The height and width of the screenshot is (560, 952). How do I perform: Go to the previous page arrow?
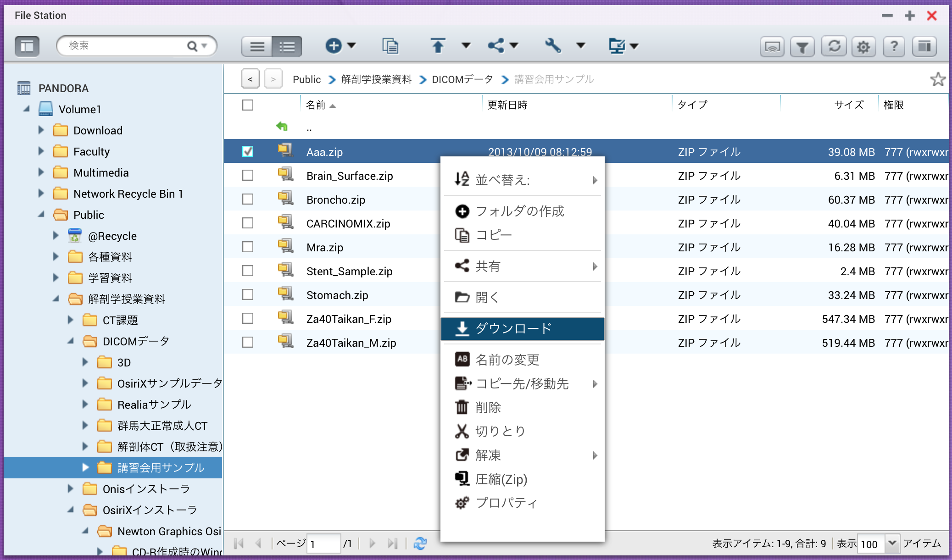(x=258, y=543)
